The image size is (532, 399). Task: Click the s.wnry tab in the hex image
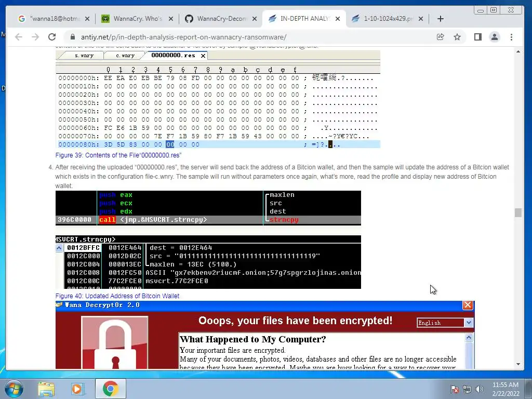pyautogui.click(x=84, y=55)
